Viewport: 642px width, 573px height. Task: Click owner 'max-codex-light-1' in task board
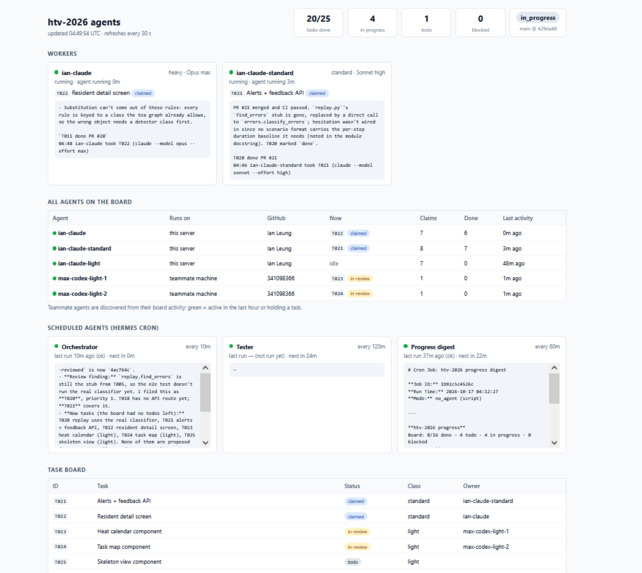point(486,532)
